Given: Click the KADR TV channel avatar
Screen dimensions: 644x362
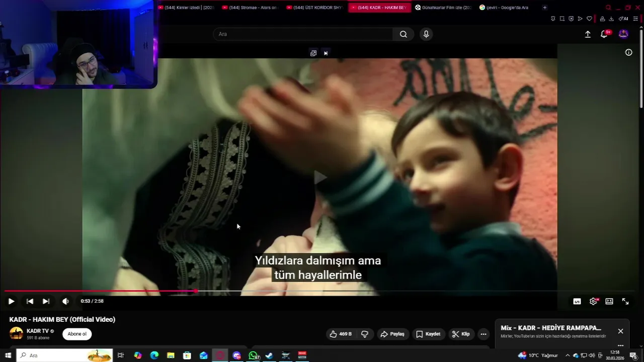Looking at the screenshot, I should pos(17,333).
